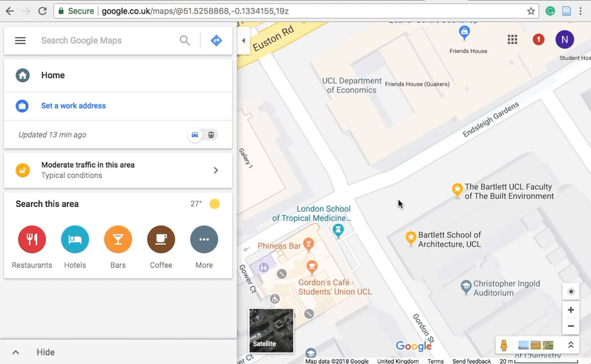Click browser back arrow
591x364 pixels.
10,11
